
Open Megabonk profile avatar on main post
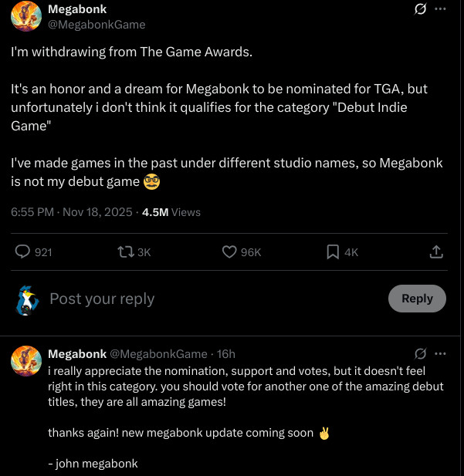(x=26, y=16)
